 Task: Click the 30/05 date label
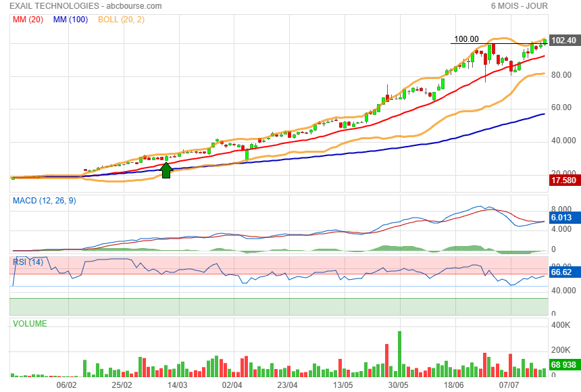pyautogui.click(x=399, y=385)
